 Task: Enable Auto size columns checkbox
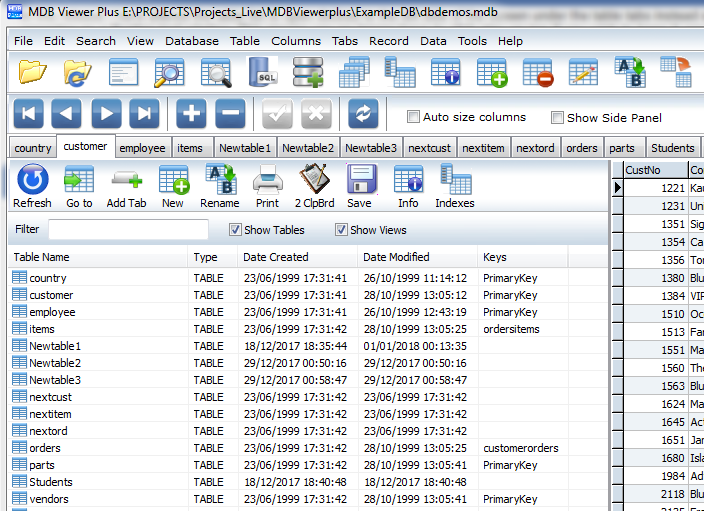[413, 117]
